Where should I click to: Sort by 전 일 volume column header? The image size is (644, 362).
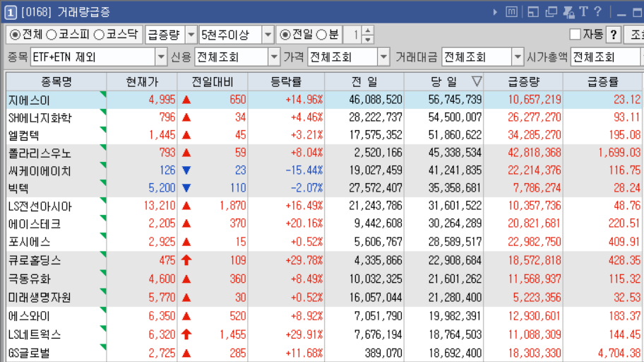364,81
